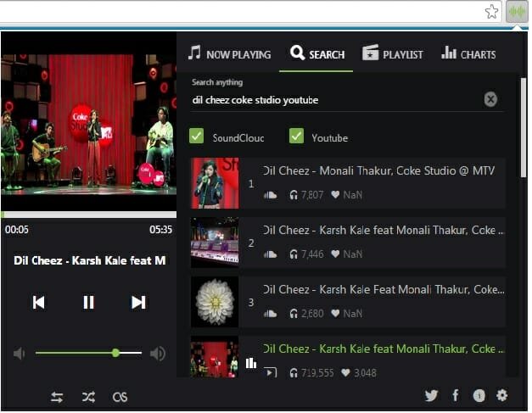Uncheck the Youtube source checkbox

click(296, 136)
